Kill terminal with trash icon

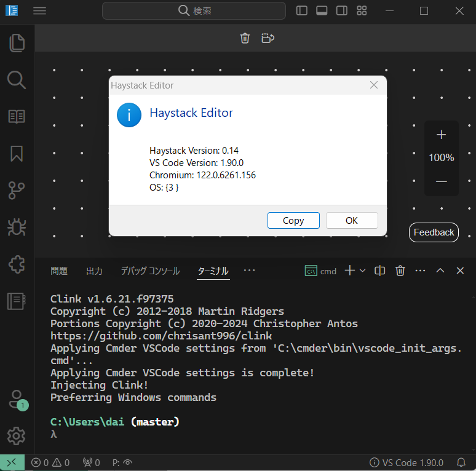(x=400, y=271)
